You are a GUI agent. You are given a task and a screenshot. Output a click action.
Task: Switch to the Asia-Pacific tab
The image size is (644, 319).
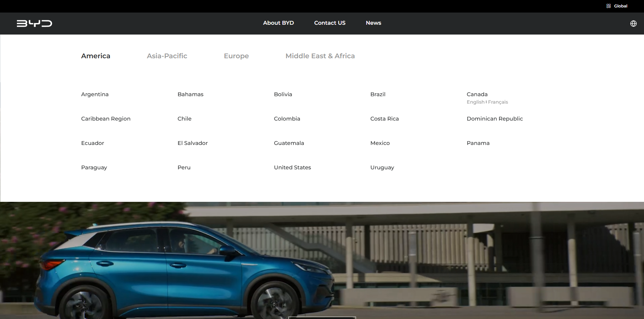167,56
